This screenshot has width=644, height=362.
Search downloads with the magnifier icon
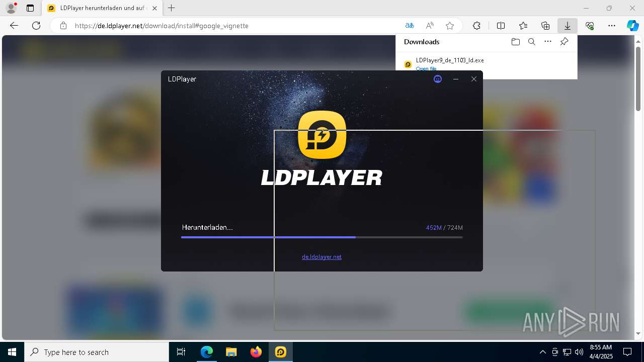(x=531, y=42)
